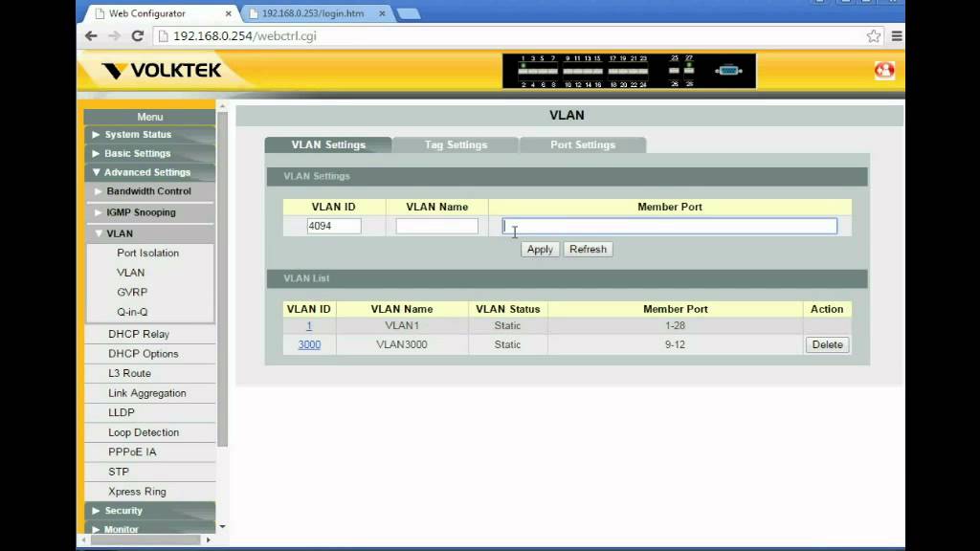The image size is (980, 551).
Task: Switch to the Port Settings tab
Action: click(x=583, y=145)
